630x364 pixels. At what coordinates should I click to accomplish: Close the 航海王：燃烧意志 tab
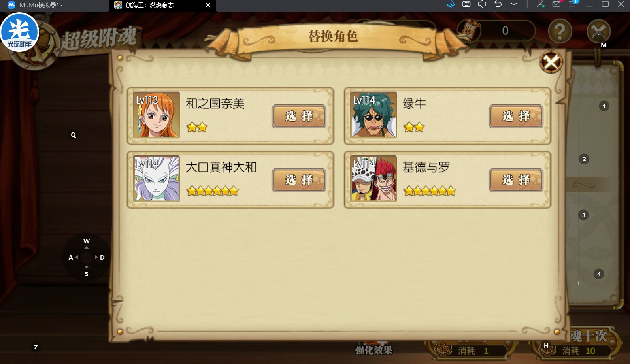tap(208, 5)
